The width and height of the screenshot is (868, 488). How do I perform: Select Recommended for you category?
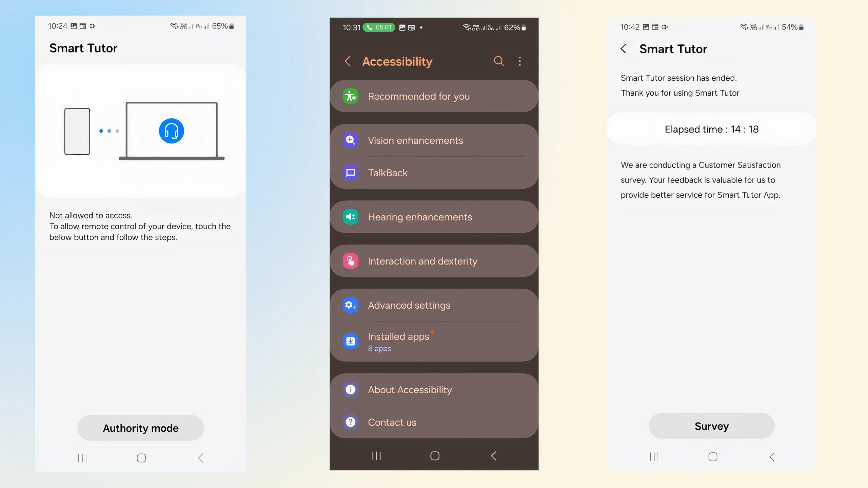434,96
